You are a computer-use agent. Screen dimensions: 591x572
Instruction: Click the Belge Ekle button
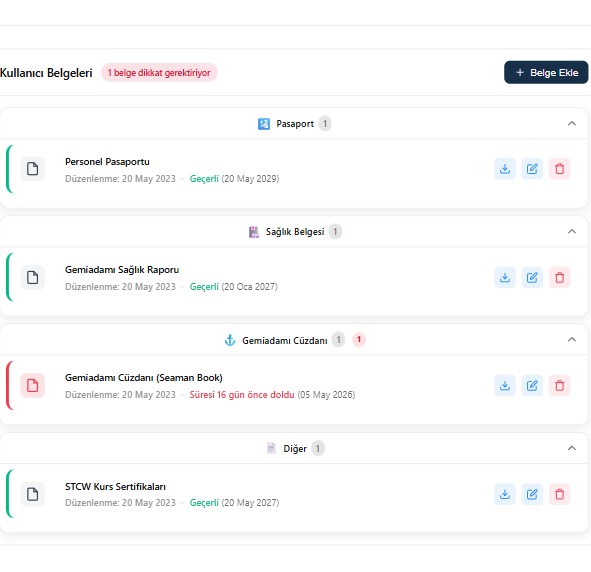tap(546, 72)
